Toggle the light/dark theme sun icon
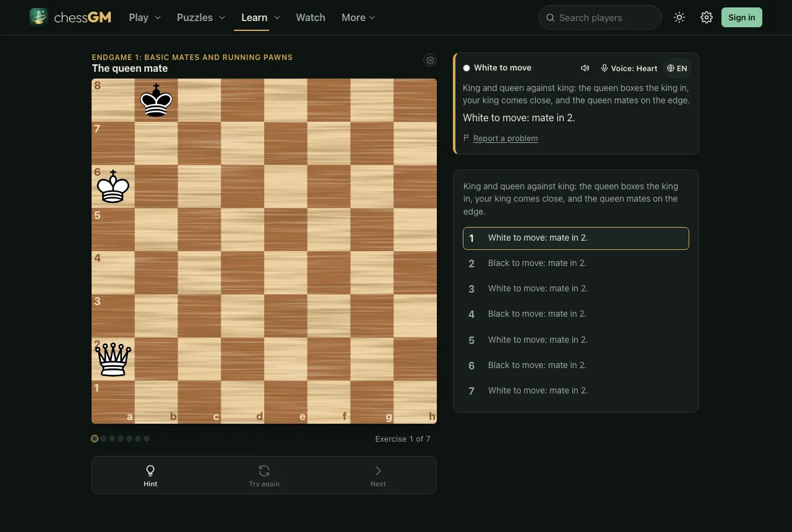Viewport: 792px width, 532px height. [679, 17]
